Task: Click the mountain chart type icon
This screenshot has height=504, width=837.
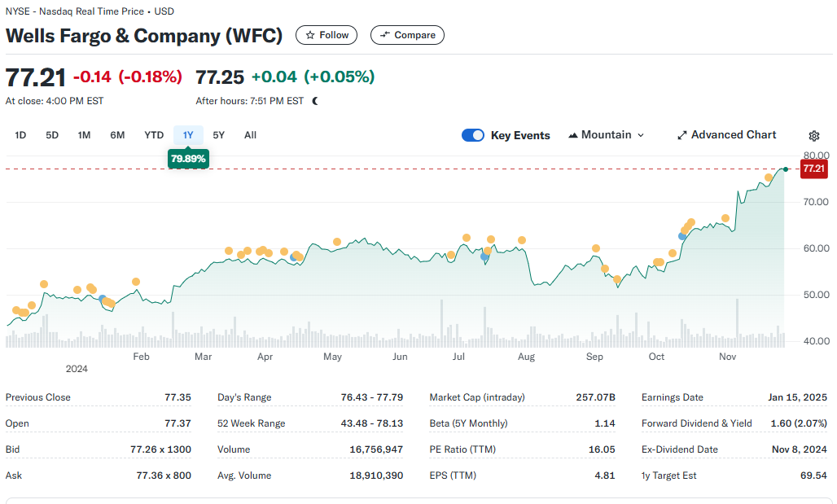Action: [572, 135]
